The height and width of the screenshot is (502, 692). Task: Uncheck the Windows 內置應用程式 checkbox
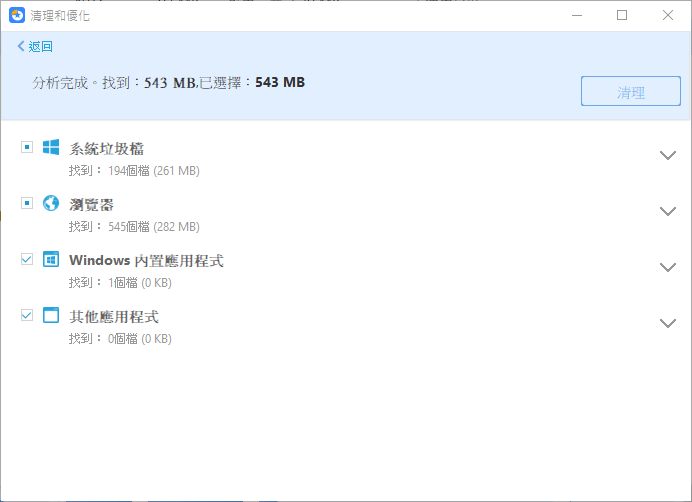(26, 259)
